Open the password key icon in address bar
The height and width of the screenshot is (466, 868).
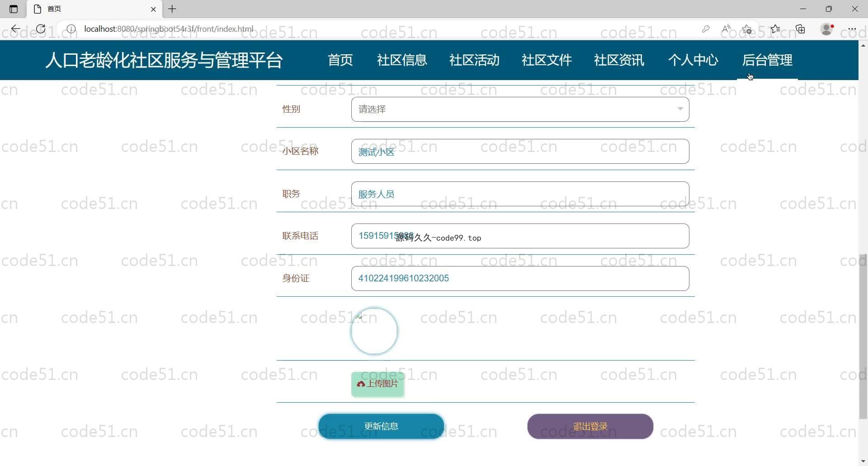pos(705,29)
